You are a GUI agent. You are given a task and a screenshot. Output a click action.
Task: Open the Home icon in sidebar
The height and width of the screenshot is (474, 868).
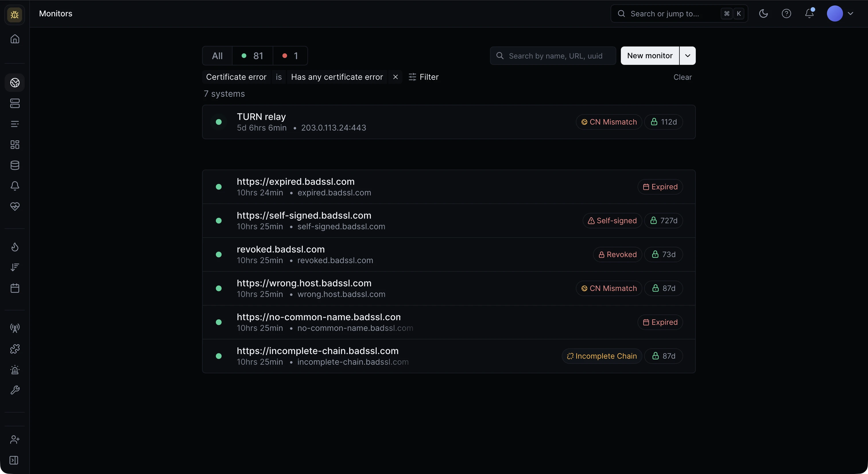click(15, 39)
